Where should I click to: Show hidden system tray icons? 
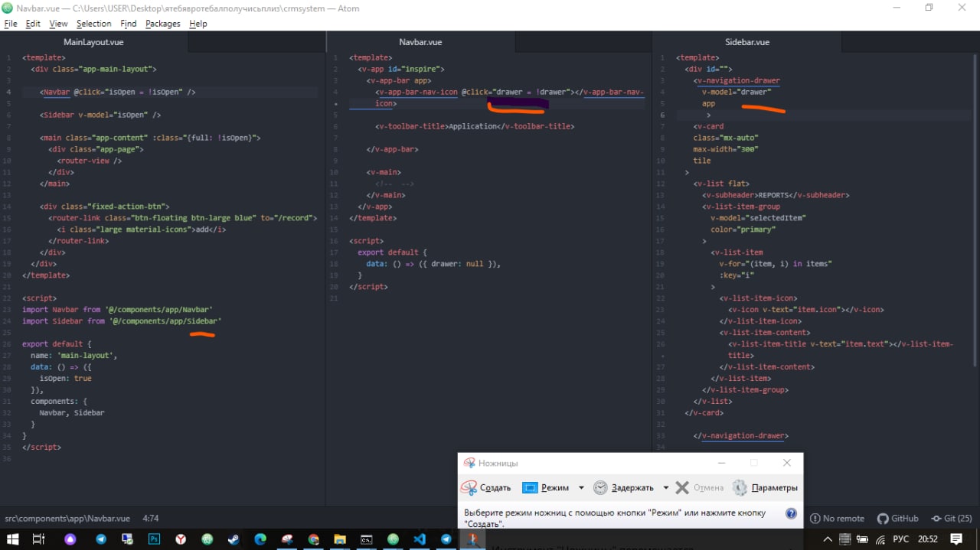pos(828,539)
